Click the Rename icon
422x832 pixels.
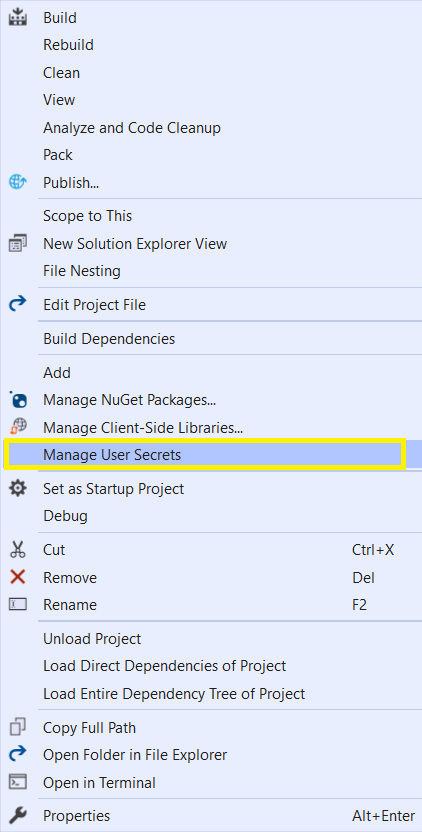[18, 604]
